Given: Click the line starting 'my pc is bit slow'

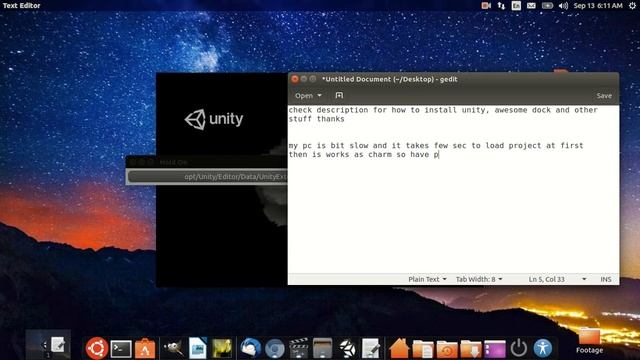Looking at the screenshot, I should click(436, 146).
